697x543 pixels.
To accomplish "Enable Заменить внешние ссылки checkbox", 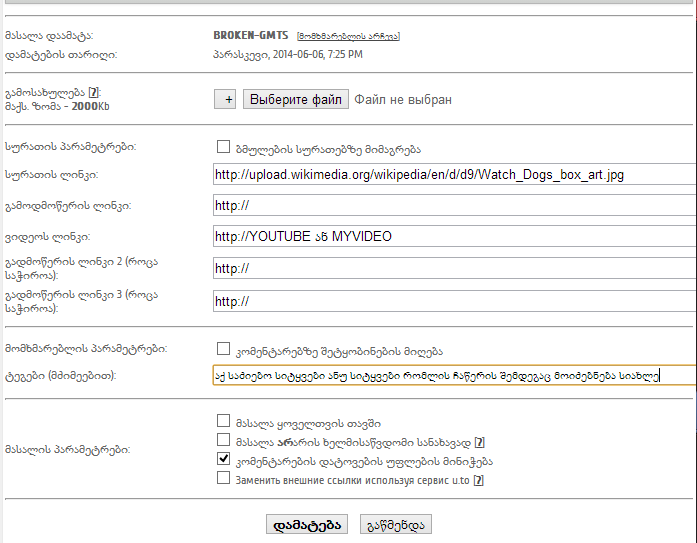I will pos(224,479).
